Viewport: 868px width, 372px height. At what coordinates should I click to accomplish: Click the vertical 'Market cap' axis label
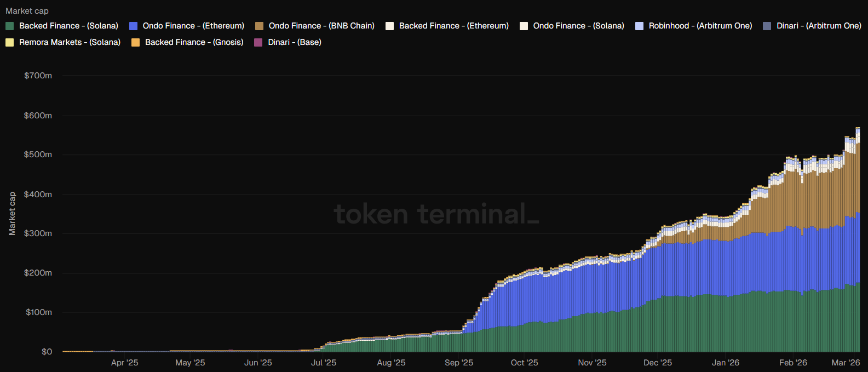(12, 214)
